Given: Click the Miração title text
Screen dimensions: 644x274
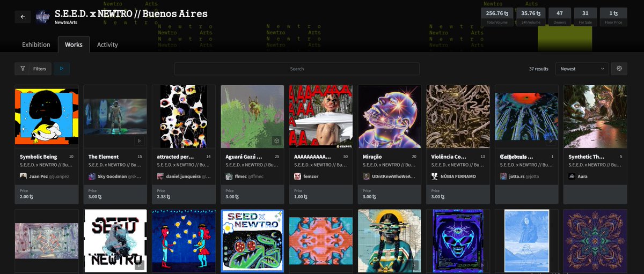Looking at the screenshot, I should coord(372,157).
